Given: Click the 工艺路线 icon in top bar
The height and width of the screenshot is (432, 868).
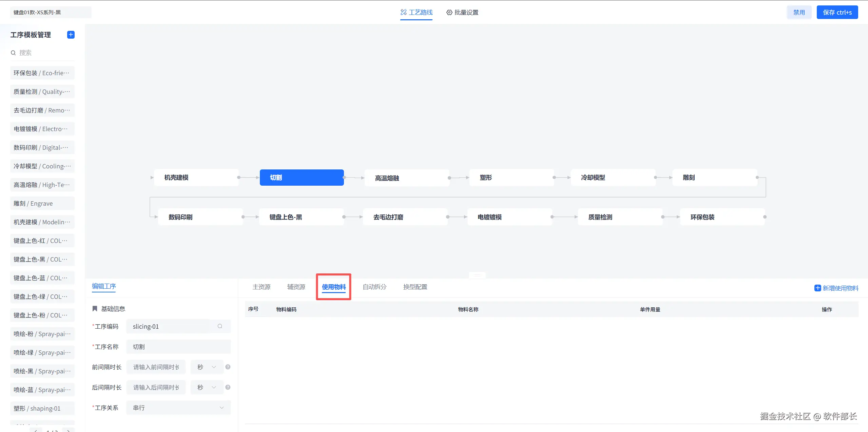Looking at the screenshot, I should [403, 12].
